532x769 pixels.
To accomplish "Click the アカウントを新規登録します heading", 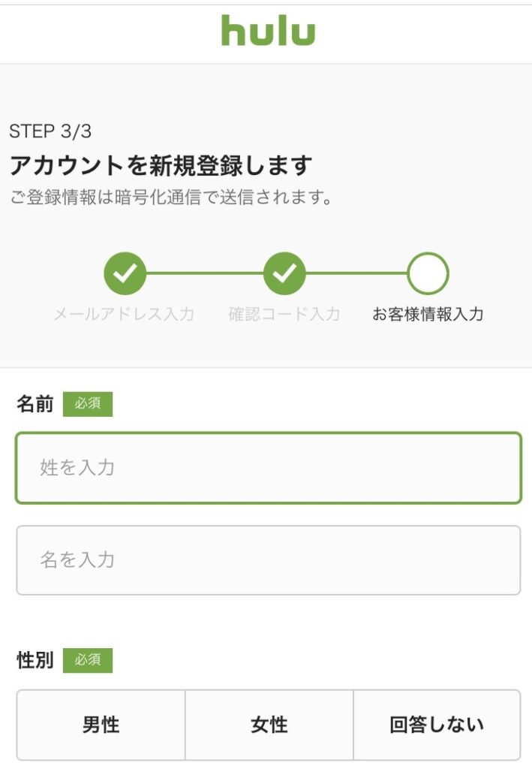I will click(x=161, y=164).
